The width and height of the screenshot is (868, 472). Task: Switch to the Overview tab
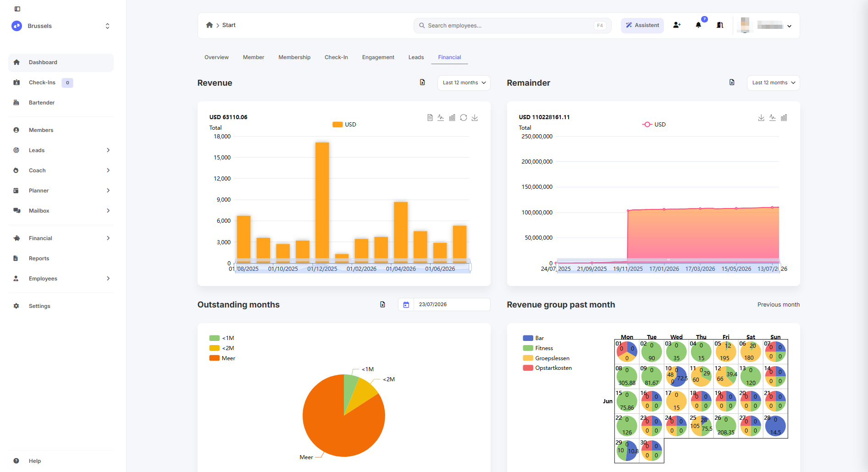[x=216, y=57]
